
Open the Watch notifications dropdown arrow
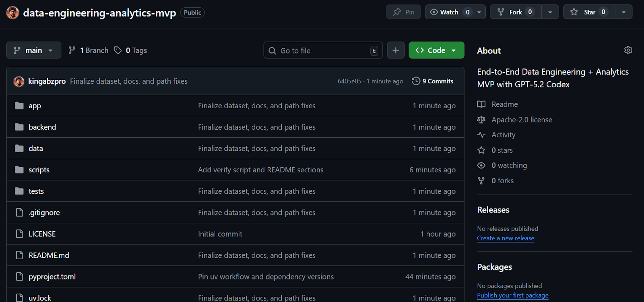[479, 12]
